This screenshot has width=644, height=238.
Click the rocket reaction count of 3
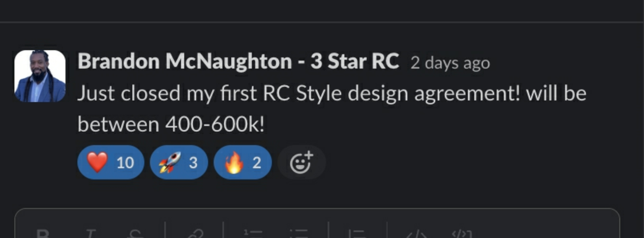(193, 162)
